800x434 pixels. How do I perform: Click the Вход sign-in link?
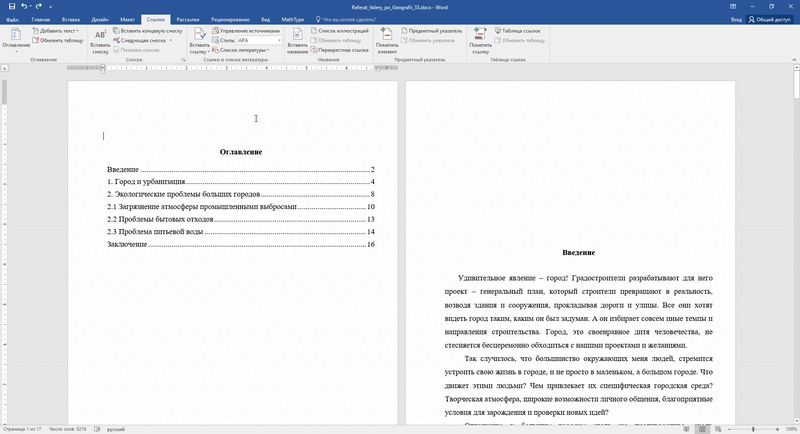(736, 19)
